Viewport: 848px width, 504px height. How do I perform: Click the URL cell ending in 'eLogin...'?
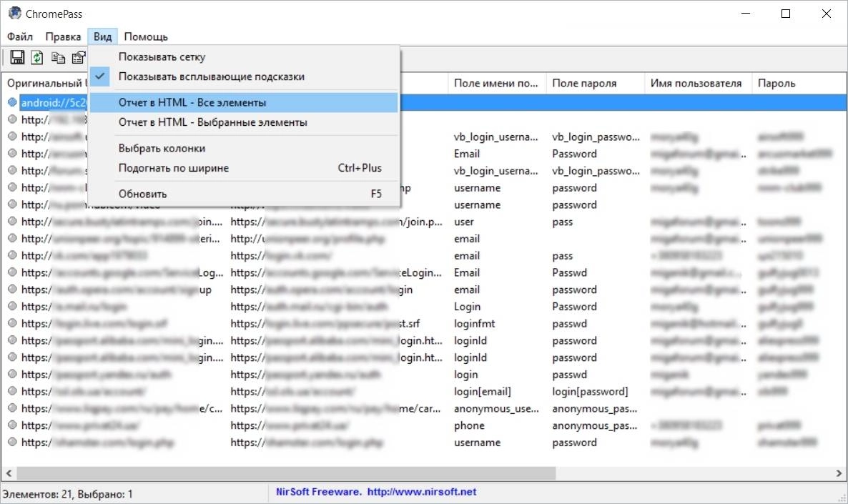336,272
